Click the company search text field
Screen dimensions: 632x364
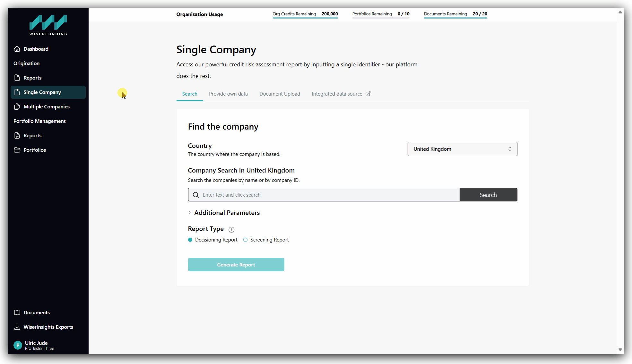[x=324, y=195]
